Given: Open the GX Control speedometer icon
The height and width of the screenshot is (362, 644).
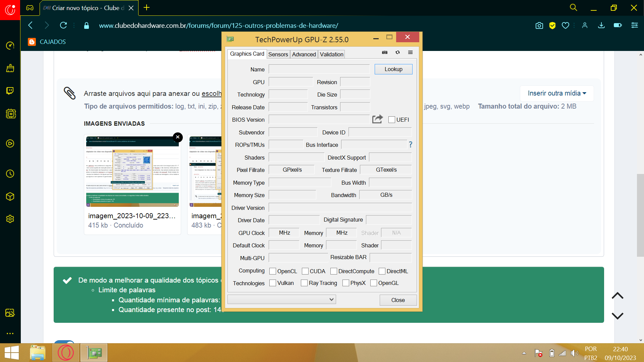Looking at the screenshot, I should point(10,46).
